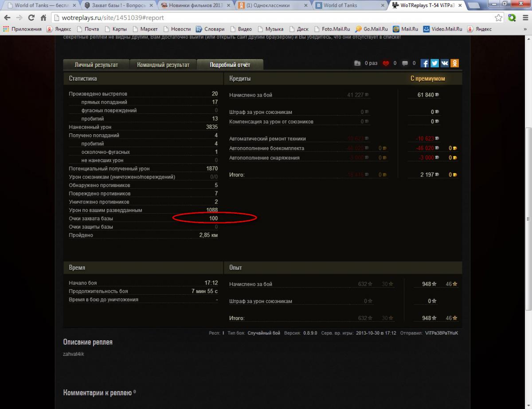532x409 pixels.
Task: Close the WoTReplays T-54 browser tab
Action: click(460, 5)
